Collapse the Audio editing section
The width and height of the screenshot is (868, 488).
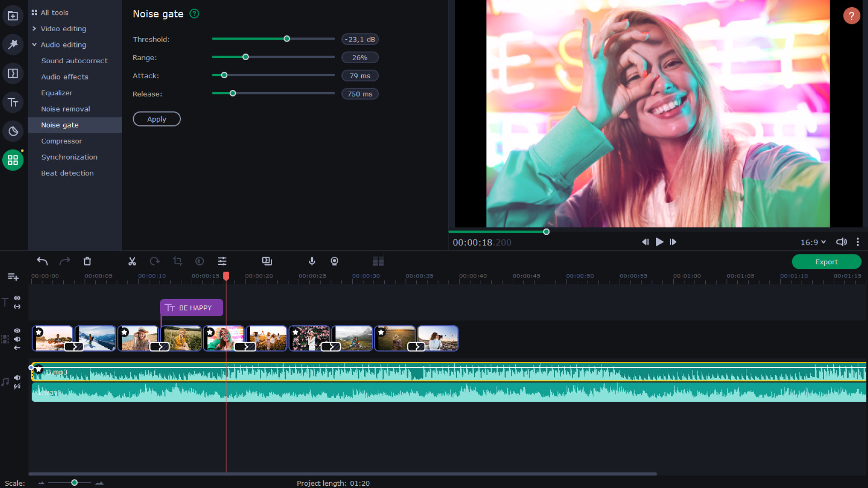(63, 45)
